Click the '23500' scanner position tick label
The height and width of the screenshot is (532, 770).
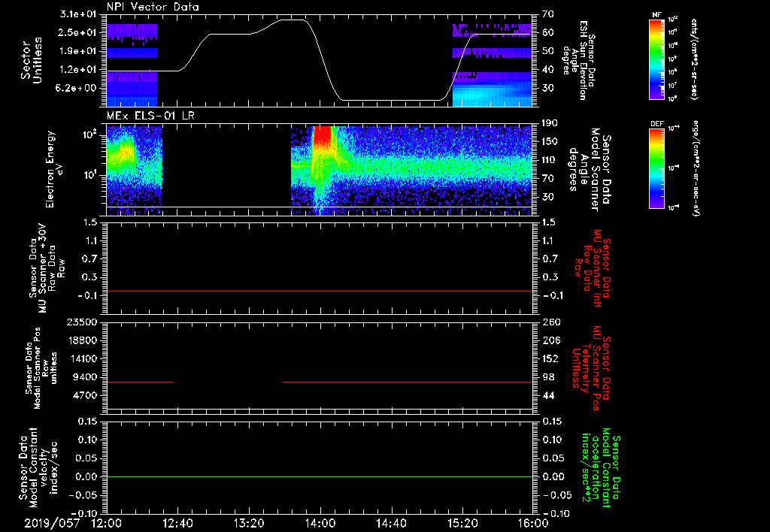pos(82,322)
